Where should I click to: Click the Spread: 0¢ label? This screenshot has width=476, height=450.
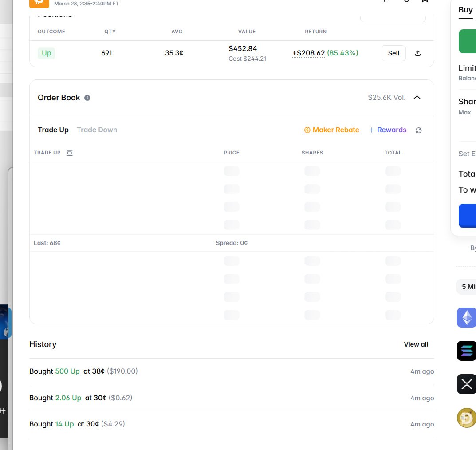pos(232,243)
